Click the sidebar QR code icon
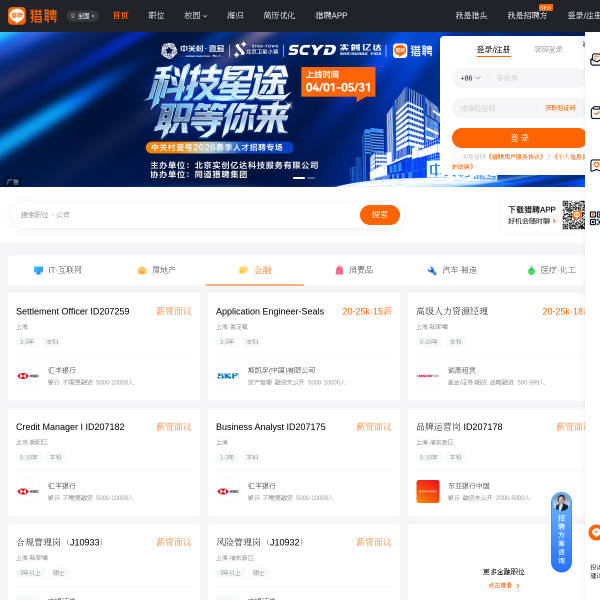This screenshot has height=600, width=600. point(594,218)
